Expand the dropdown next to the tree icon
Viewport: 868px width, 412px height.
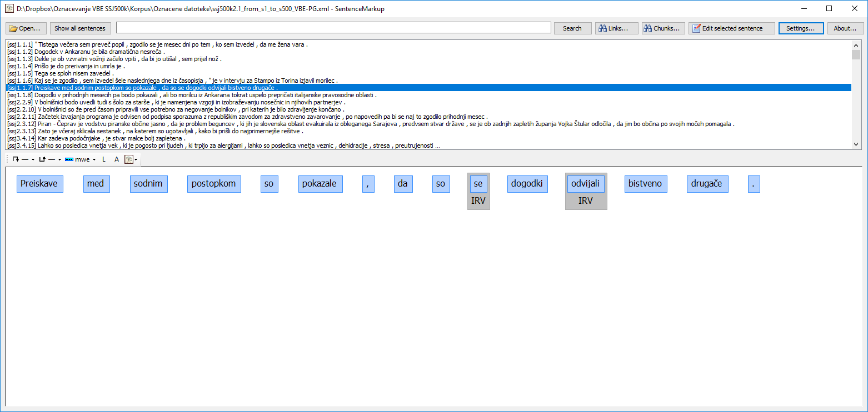(136, 159)
